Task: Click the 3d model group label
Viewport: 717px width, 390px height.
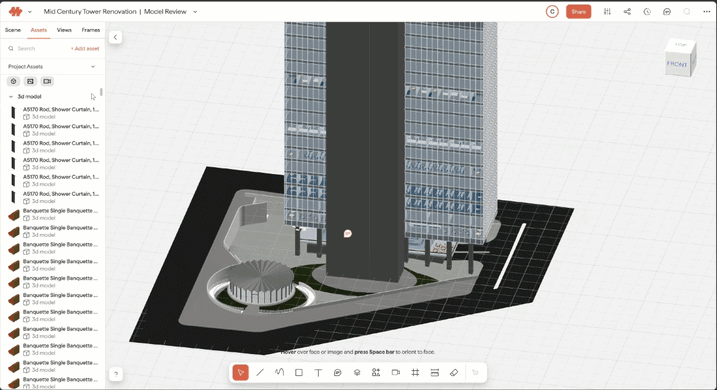Action: click(29, 97)
